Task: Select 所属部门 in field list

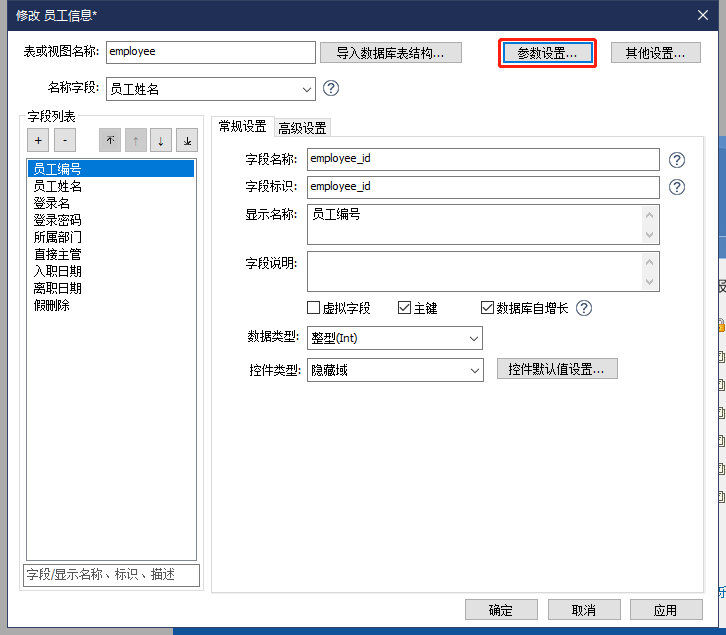Action: [x=111, y=237]
